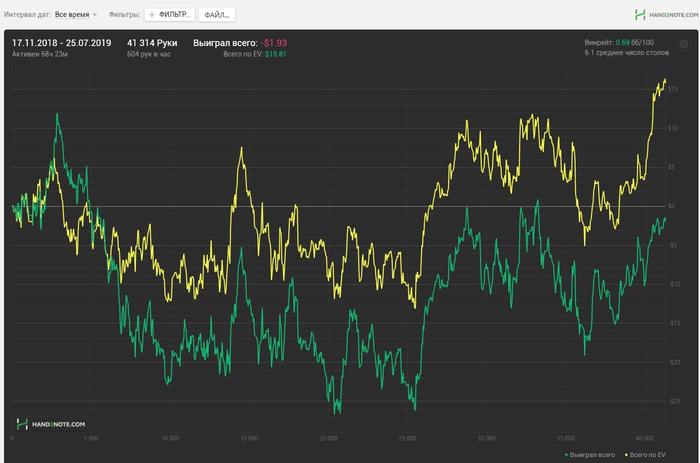Click the EV total value '$15.81'
Viewport: 700px width, 463px height.
point(276,54)
